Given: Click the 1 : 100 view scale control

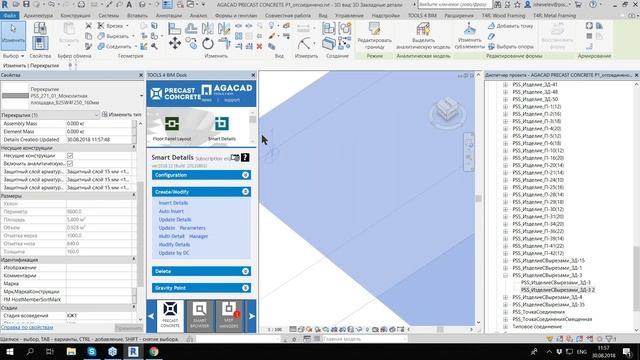Looking at the screenshot, I should (275, 329).
